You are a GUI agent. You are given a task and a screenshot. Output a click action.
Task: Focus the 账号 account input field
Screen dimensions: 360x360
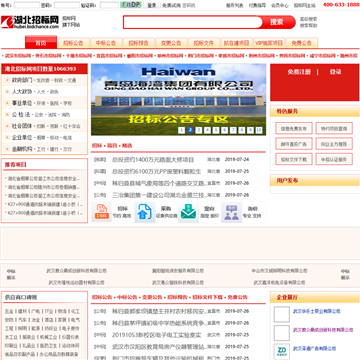(x=27, y=5)
